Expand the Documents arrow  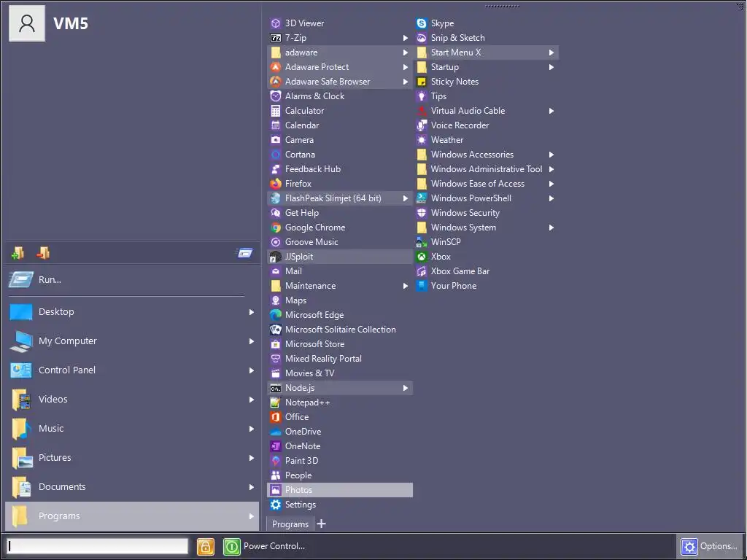point(252,486)
